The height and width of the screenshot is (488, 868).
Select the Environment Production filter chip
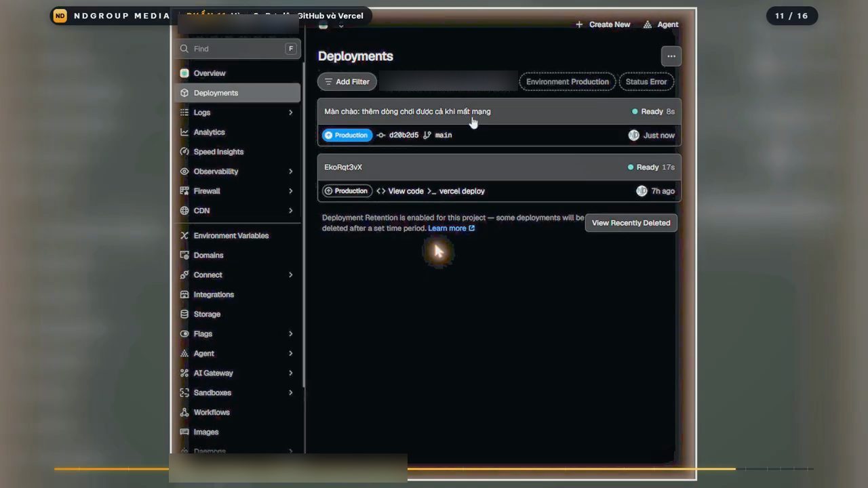tap(568, 82)
